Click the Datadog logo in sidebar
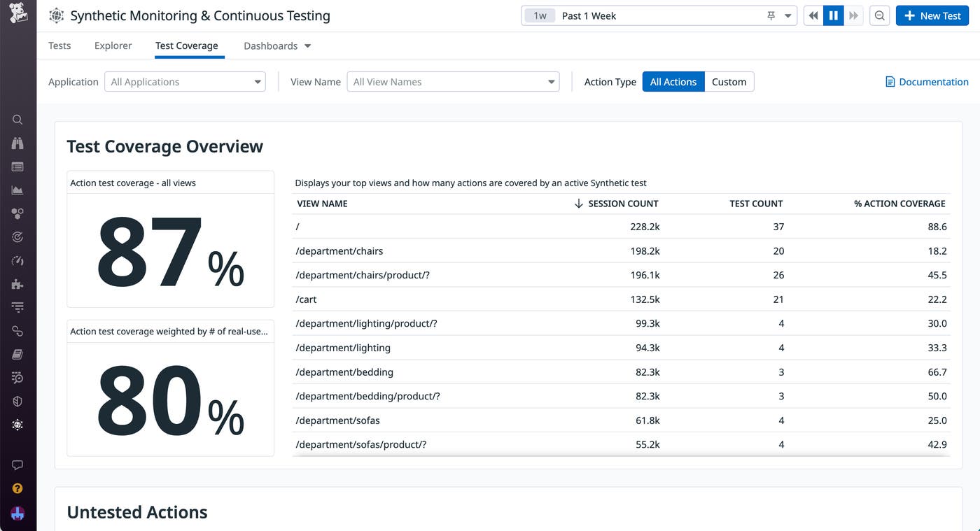 [18, 14]
